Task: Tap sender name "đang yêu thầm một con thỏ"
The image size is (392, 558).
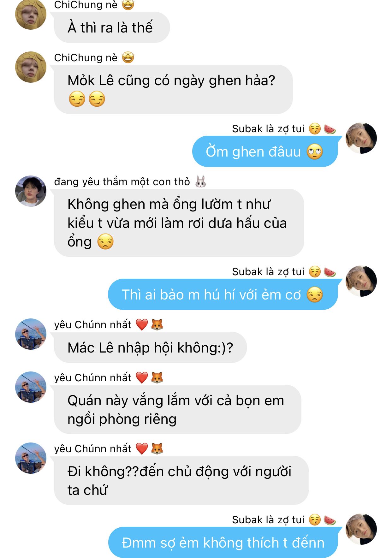Action: (122, 182)
